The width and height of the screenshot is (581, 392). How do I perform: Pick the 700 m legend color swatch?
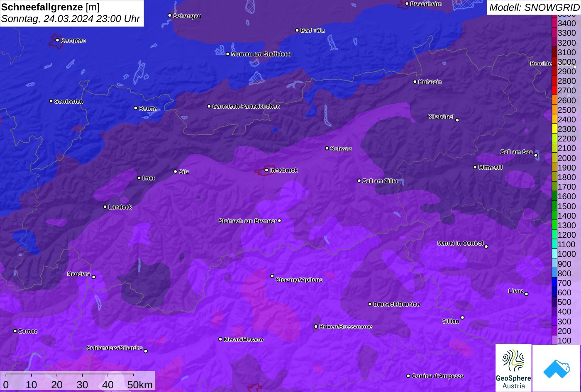pyautogui.click(x=554, y=283)
